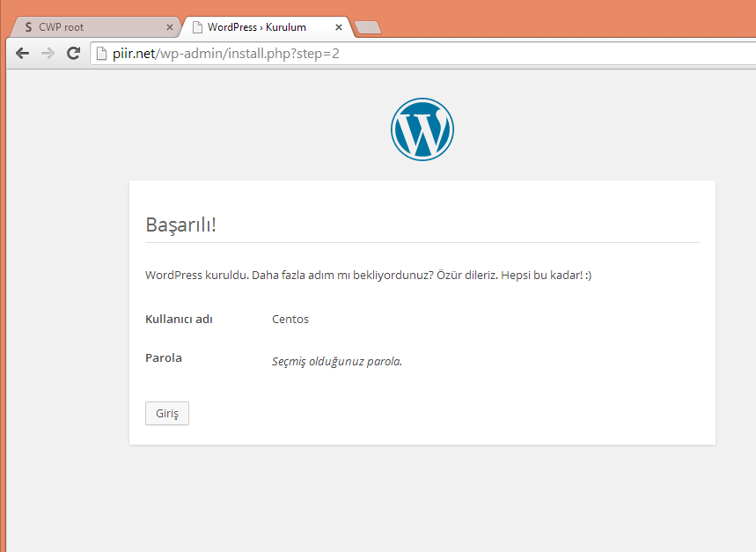The image size is (756, 552).
Task: Select the WordPress › Kurulum tab
Action: pyautogui.click(x=268, y=27)
